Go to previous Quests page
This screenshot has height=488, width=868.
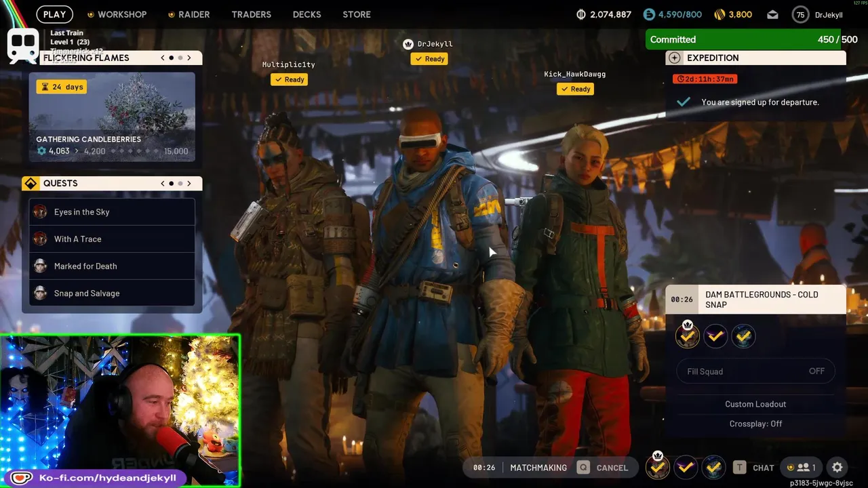click(163, 183)
